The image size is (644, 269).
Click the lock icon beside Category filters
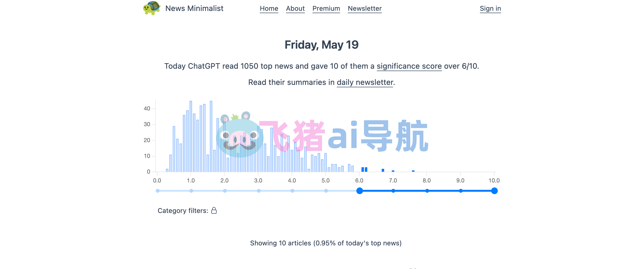coord(214,211)
